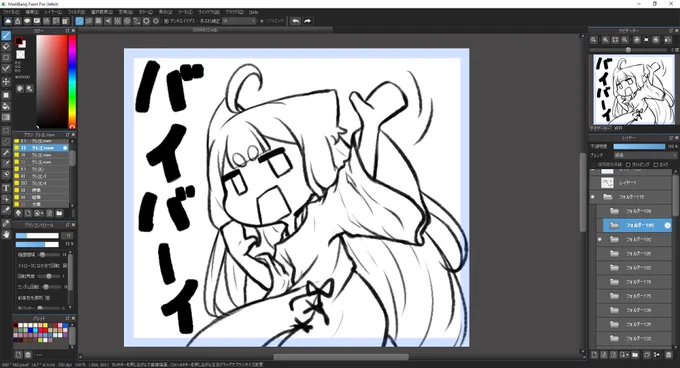Select the Brush tool in left toolbar

click(6, 36)
